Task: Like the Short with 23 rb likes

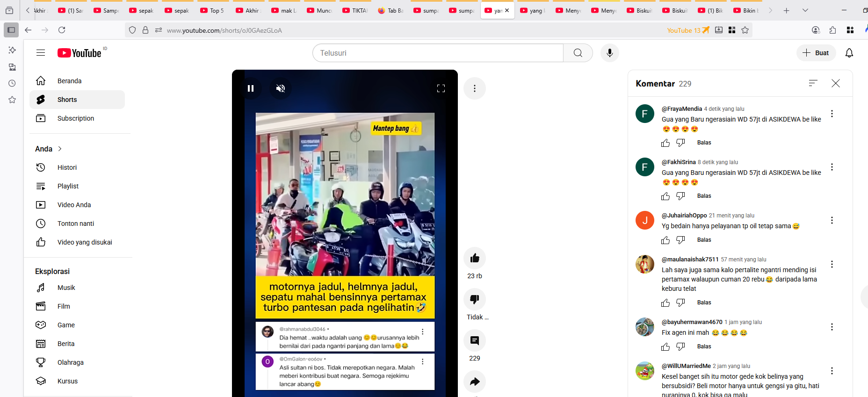Action: click(475, 258)
